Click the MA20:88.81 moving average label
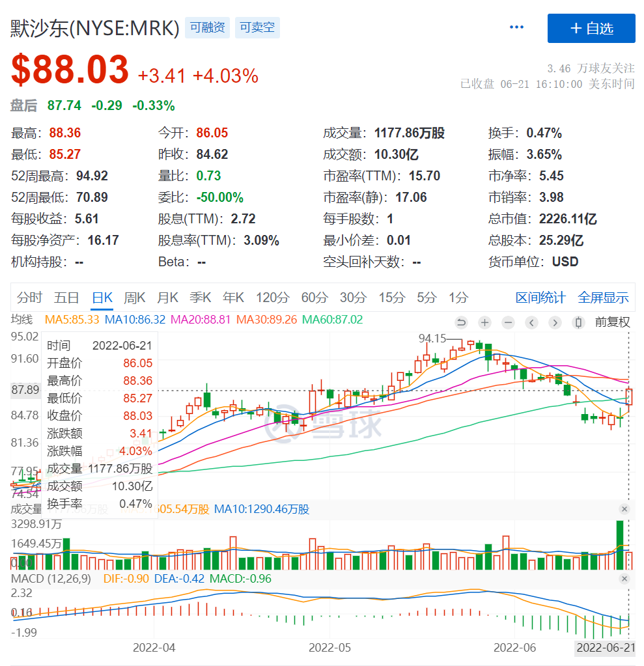Viewport: 644px width, 666px height. coord(201,320)
